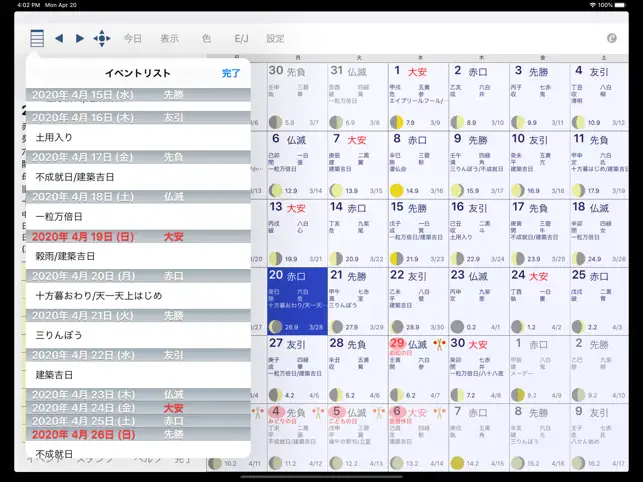Select calendar day 27 友引 cell

click(297, 370)
